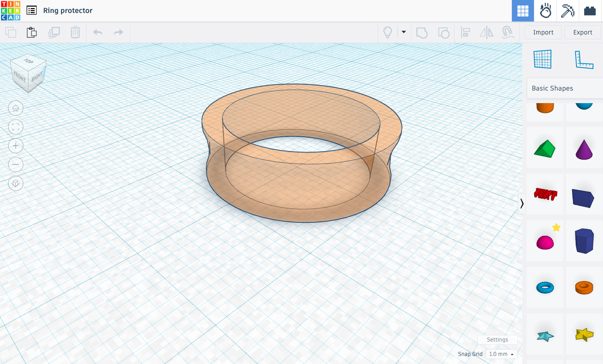Click the Zoom in plus button
This screenshot has width=603, height=364.
click(x=16, y=146)
